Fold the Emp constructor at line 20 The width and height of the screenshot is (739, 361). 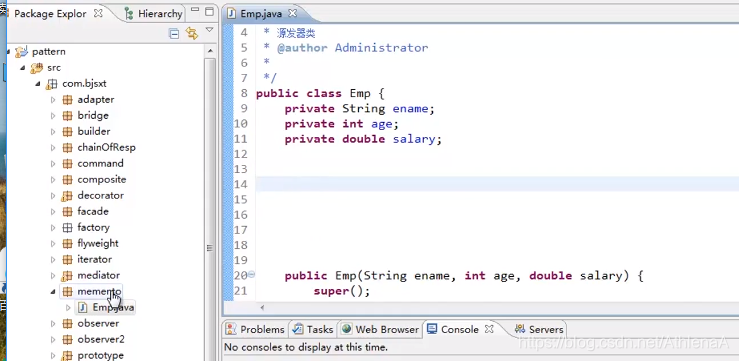tap(251, 274)
